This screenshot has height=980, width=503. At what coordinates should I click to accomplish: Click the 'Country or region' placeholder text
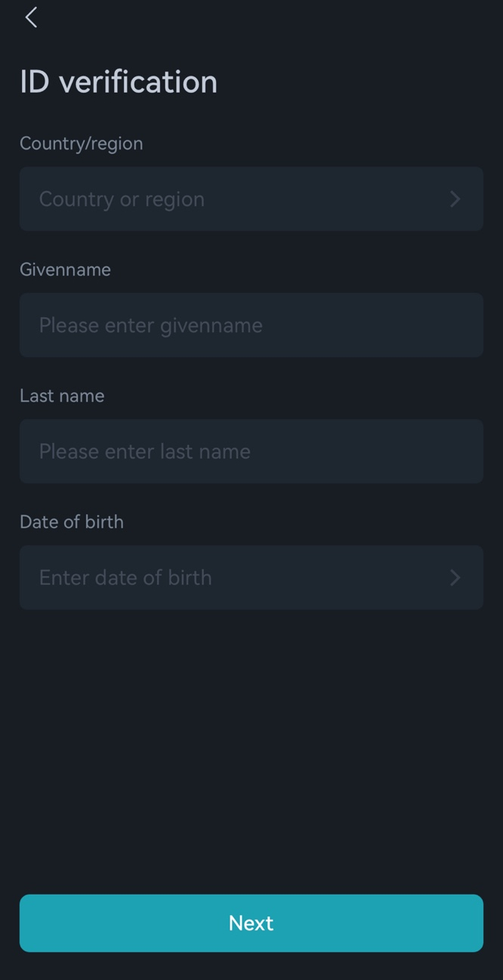pyautogui.click(x=122, y=199)
